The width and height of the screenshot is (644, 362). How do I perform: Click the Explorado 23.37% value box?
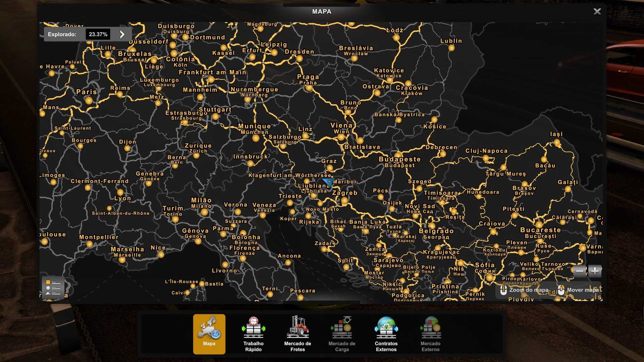(x=98, y=34)
